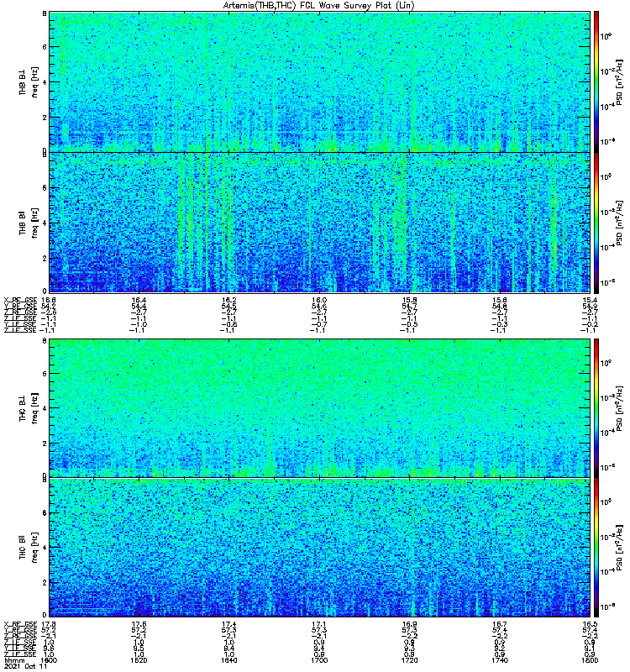The width and height of the screenshot is (630, 672).
Task: Click PSD [nT²/Hz] label of THB B∥ colorbar
Action: (618, 223)
